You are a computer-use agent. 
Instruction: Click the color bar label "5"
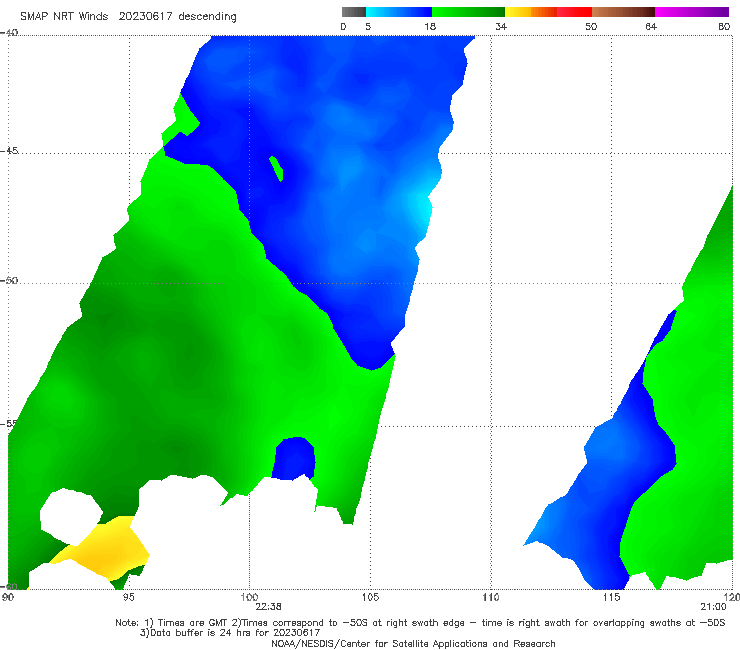click(x=368, y=27)
